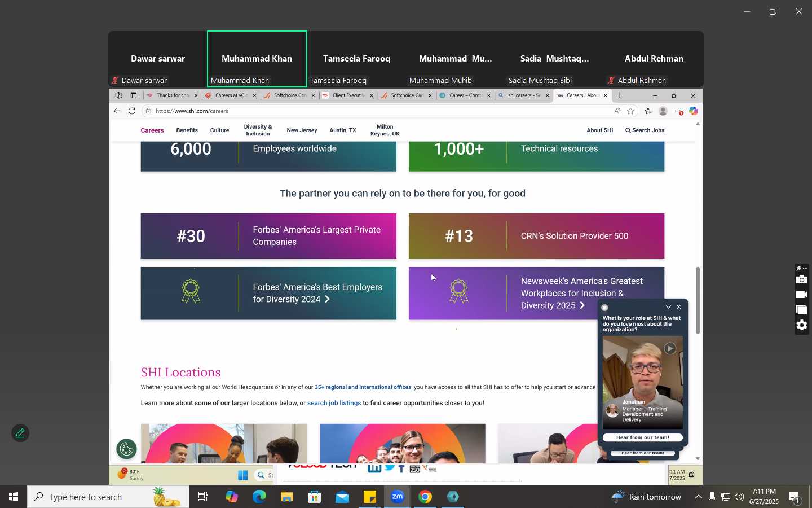This screenshot has width=812, height=508.
Task: Open Google Chrome from taskbar
Action: click(x=425, y=497)
